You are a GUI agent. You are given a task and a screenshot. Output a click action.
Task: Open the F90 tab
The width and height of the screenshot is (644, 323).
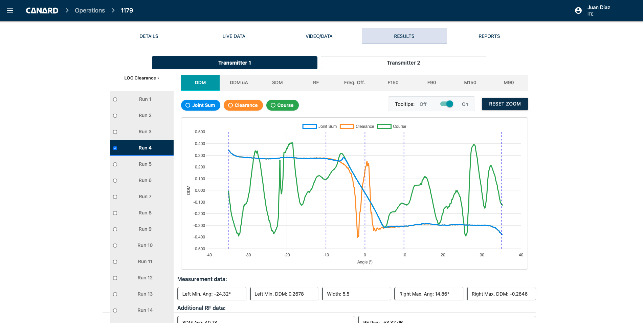click(431, 83)
